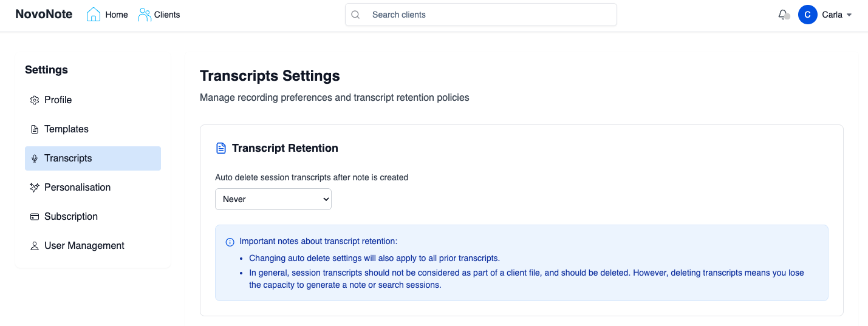The height and width of the screenshot is (326, 868).
Task: Click the Transcripts microphone icon
Action: point(35,158)
